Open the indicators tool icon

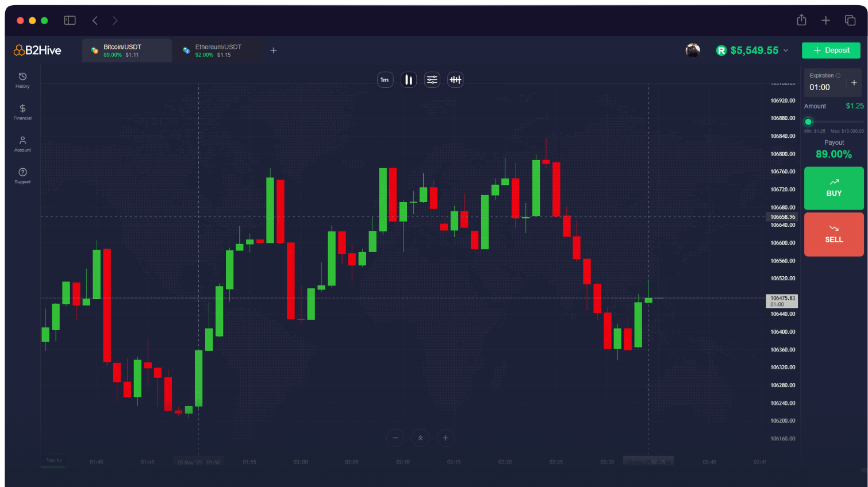pyautogui.click(x=455, y=80)
